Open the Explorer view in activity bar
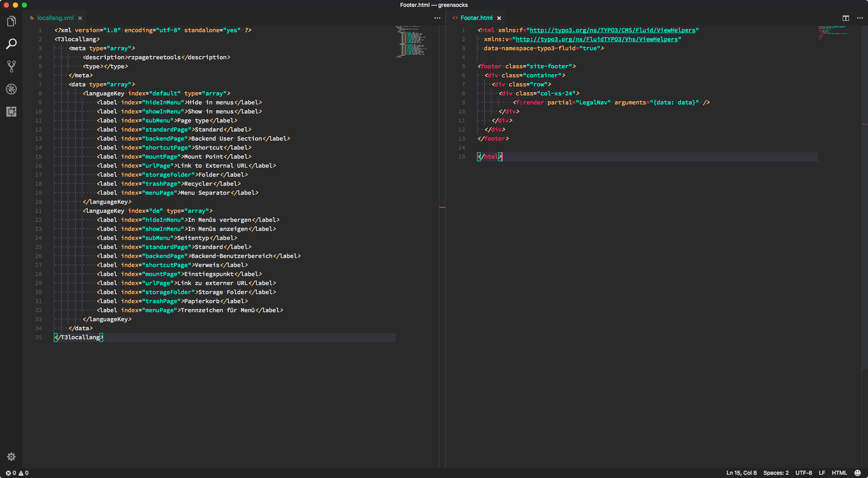The width and height of the screenshot is (868, 478). tap(11, 22)
